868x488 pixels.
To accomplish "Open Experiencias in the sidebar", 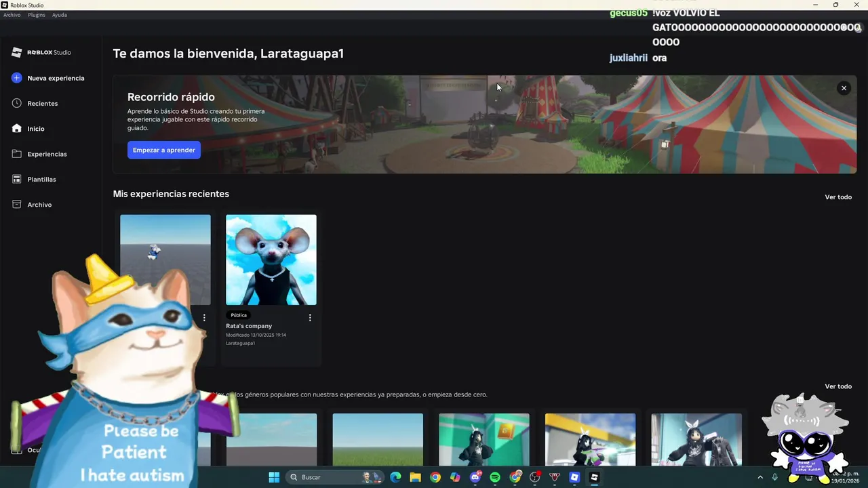I will click(x=47, y=154).
